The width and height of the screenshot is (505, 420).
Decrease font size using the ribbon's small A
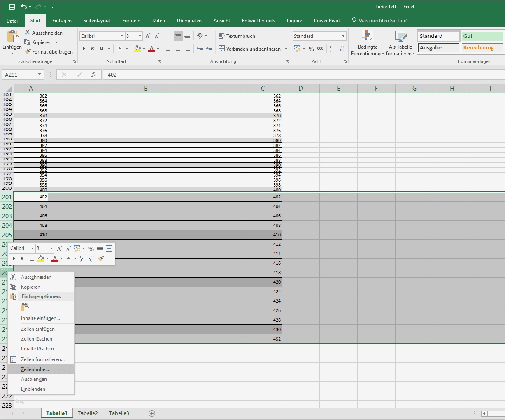(x=157, y=36)
